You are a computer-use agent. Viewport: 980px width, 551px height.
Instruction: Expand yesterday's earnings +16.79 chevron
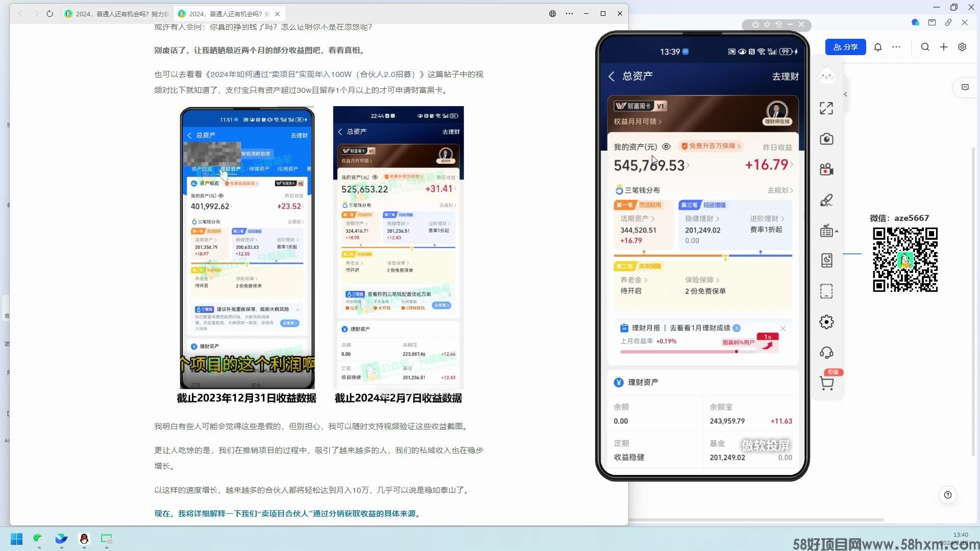(792, 164)
